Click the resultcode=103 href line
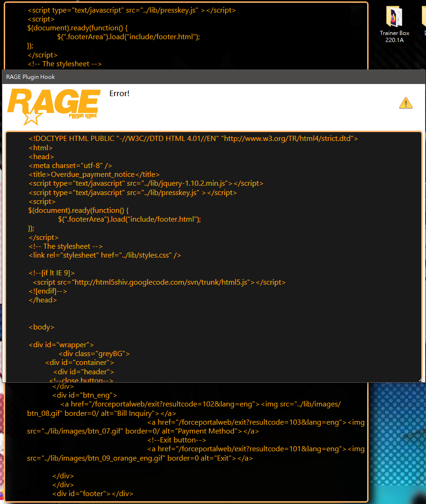426x504 pixels. [256, 422]
